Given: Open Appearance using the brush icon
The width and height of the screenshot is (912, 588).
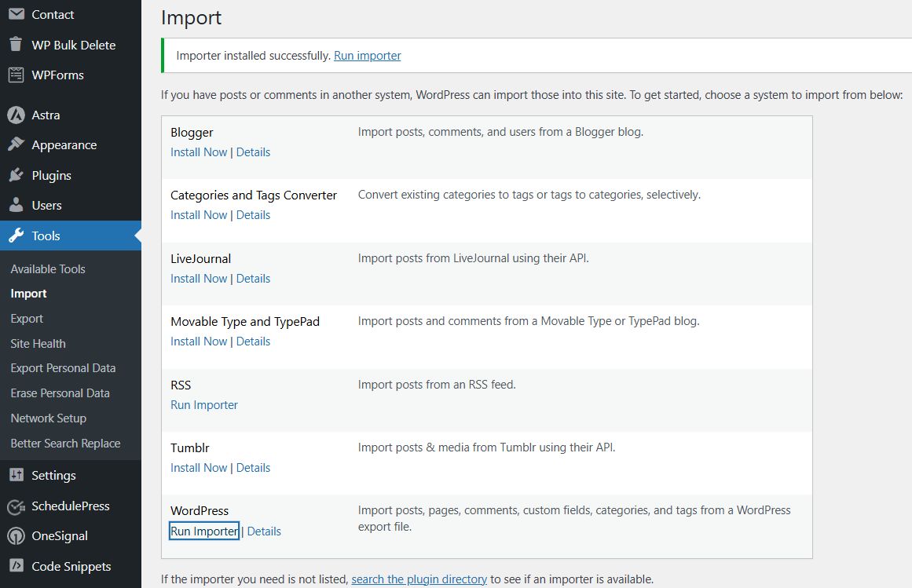Looking at the screenshot, I should click(16, 144).
